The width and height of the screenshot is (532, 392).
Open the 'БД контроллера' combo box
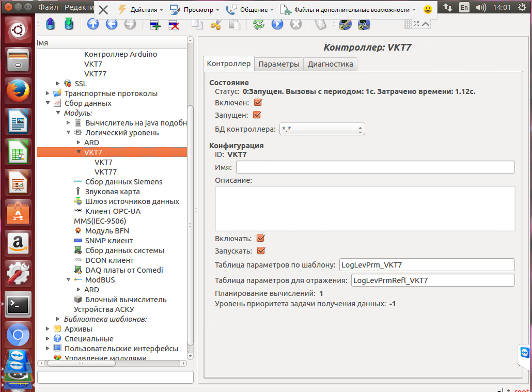point(322,129)
